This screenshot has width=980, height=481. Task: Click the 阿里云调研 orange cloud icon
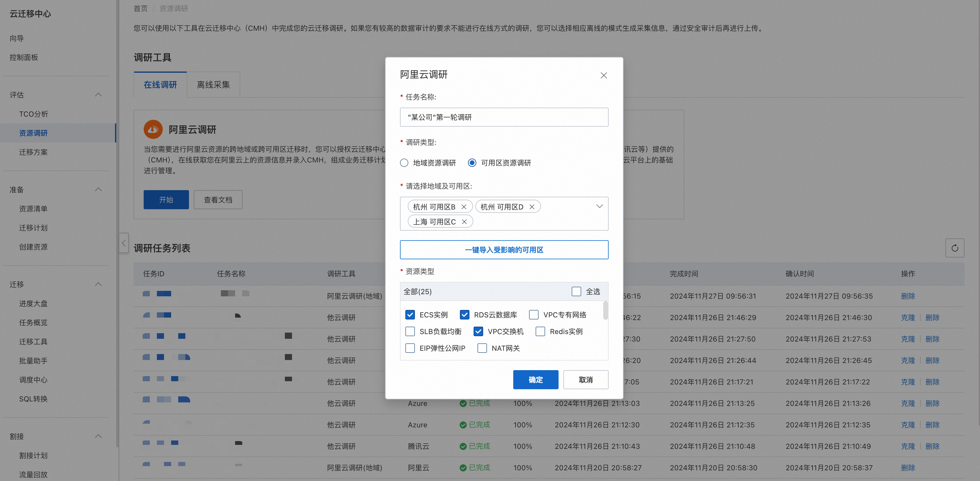tap(153, 129)
